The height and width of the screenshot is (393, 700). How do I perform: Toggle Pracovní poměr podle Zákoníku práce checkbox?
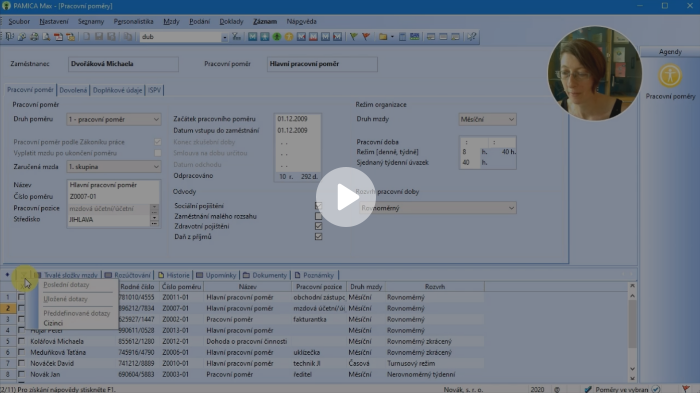(158, 142)
